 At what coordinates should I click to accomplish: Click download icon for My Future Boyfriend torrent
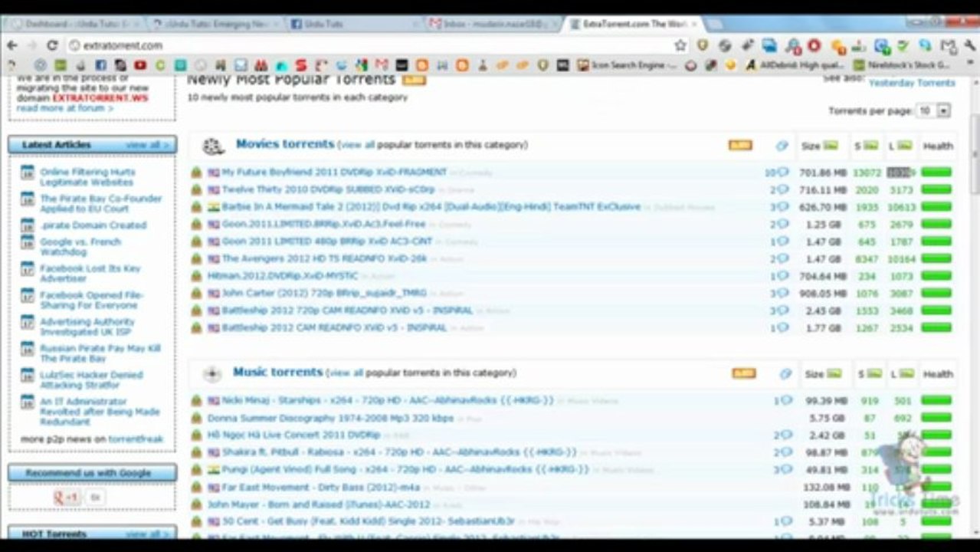click(196, 172)
